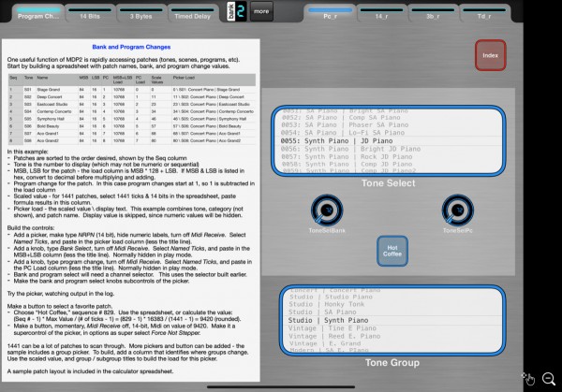Click the Hot Coffee button
The image size is (562, 392).
coord(392,251)
